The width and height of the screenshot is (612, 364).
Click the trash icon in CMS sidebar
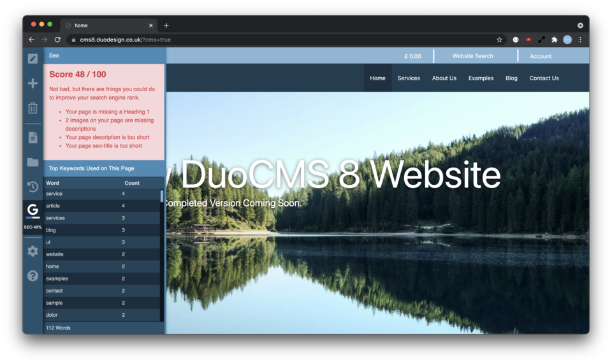coord(33,108)
